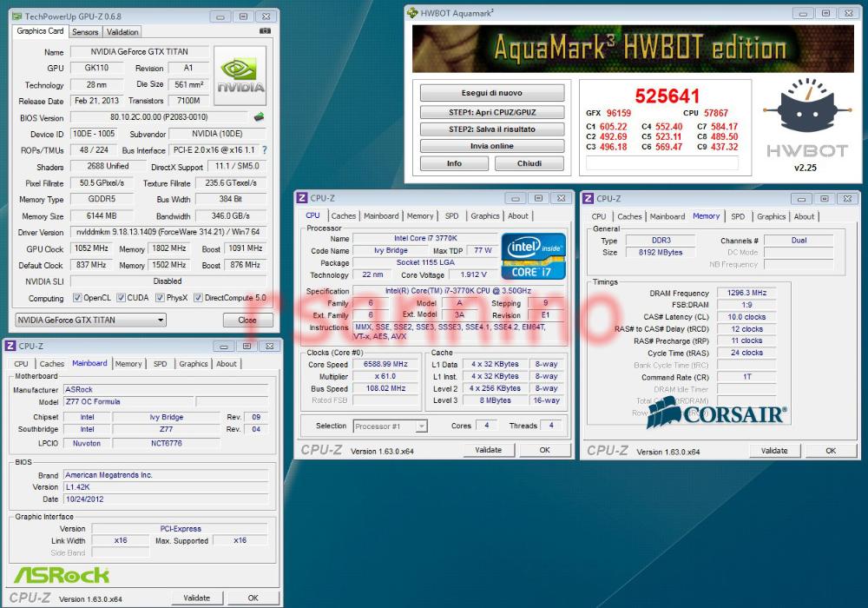The height and width of the screenshot is (608, 868).
Task: Click BIOS Version field 80.10.2C.00.00
Action: [x=159, y=117]
